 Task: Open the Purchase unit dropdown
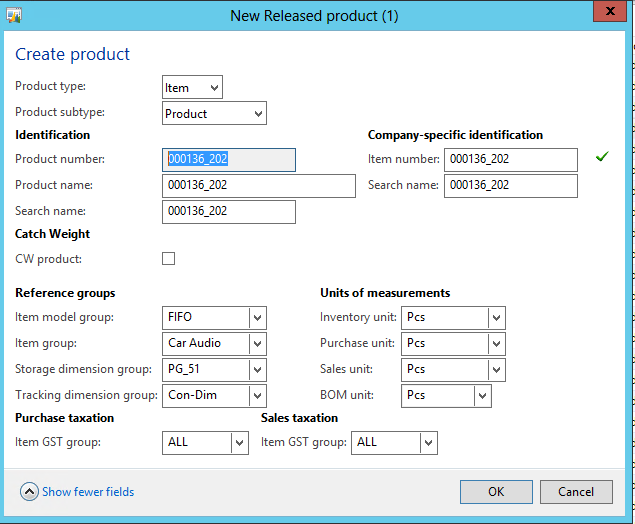pos(496,344)
